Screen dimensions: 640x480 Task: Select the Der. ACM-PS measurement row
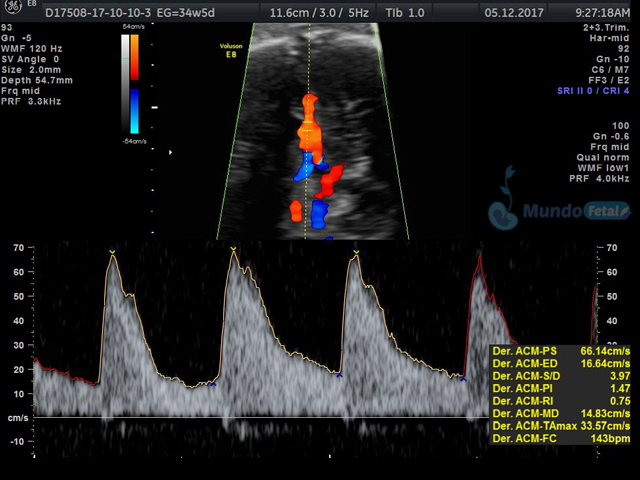coord(561,352)
